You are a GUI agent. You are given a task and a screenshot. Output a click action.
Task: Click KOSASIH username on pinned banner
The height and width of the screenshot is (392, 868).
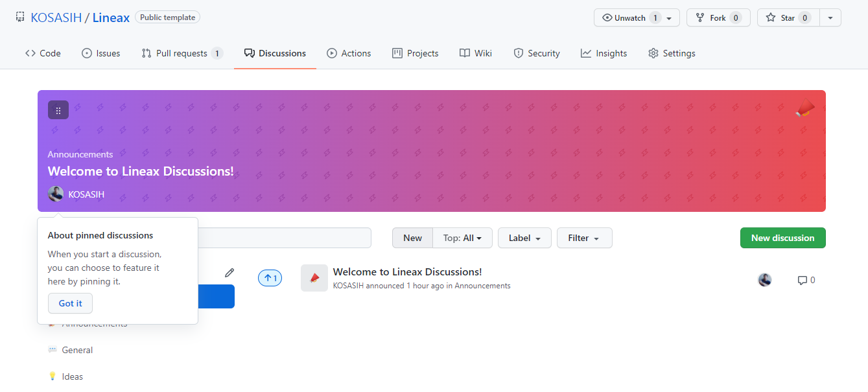86,194
